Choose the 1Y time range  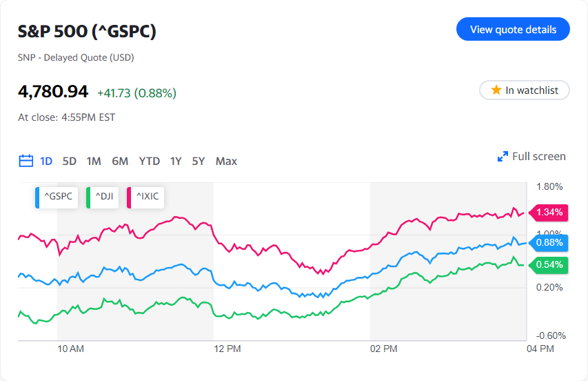click(x=176, y=162)
